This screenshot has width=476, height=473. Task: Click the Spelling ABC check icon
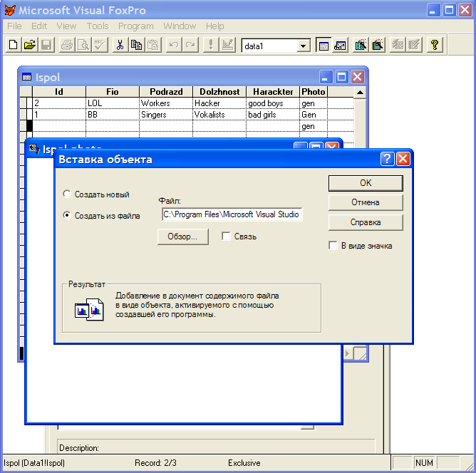click(100, 45)
